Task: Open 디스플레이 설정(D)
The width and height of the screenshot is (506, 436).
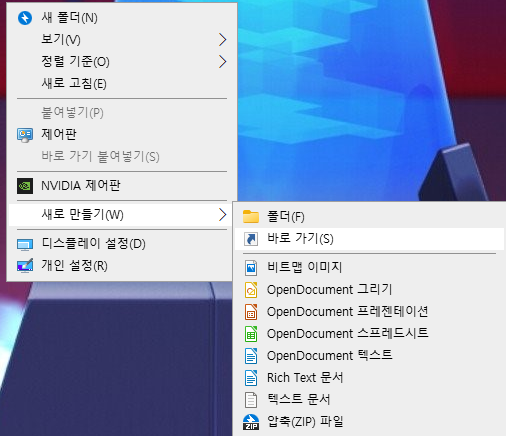Action: [122, 244]
